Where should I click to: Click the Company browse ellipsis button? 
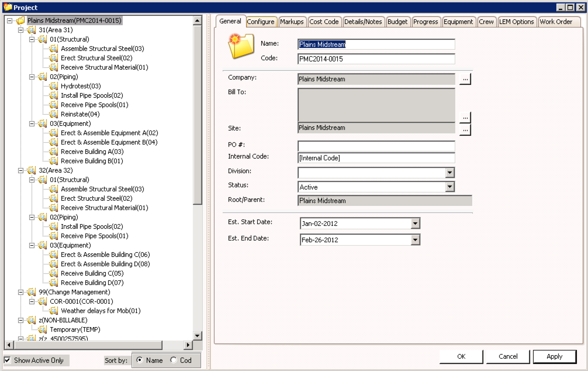[465, 79]
